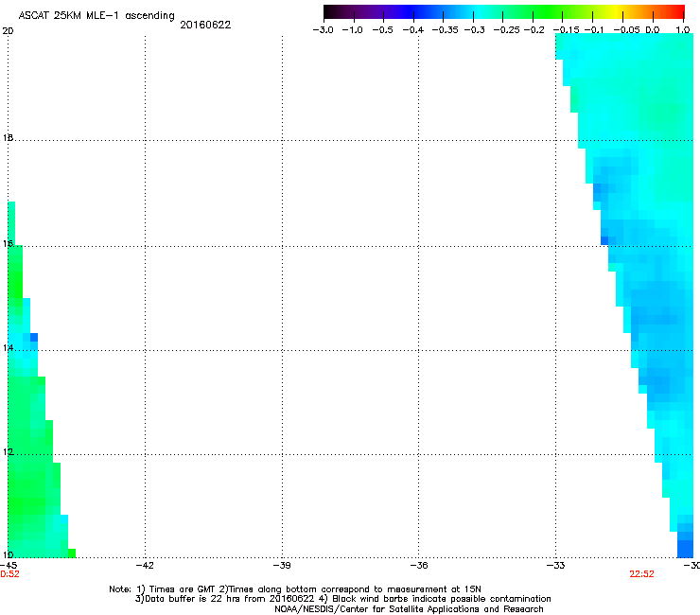Image resolution: width=700 pixels, height=615 pixels.
Task: Click the -0.15 color bar label
Action: pyautogui.click(x=566, y=30)
